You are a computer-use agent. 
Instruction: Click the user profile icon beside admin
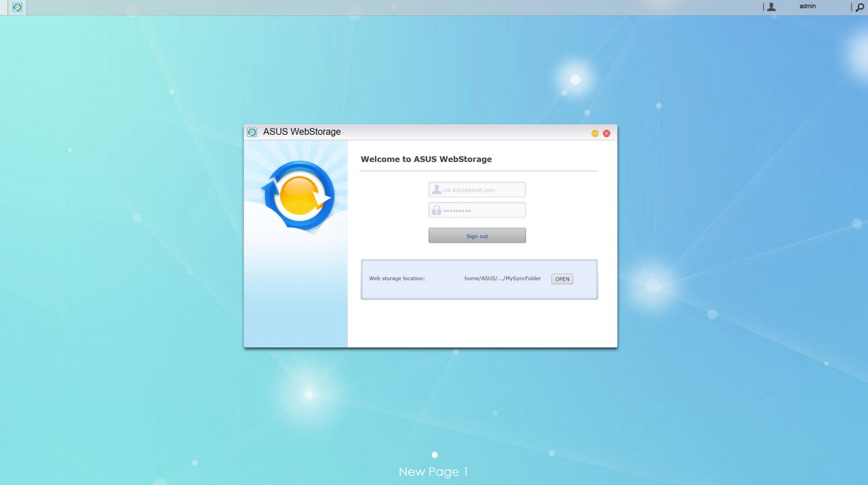771,7
